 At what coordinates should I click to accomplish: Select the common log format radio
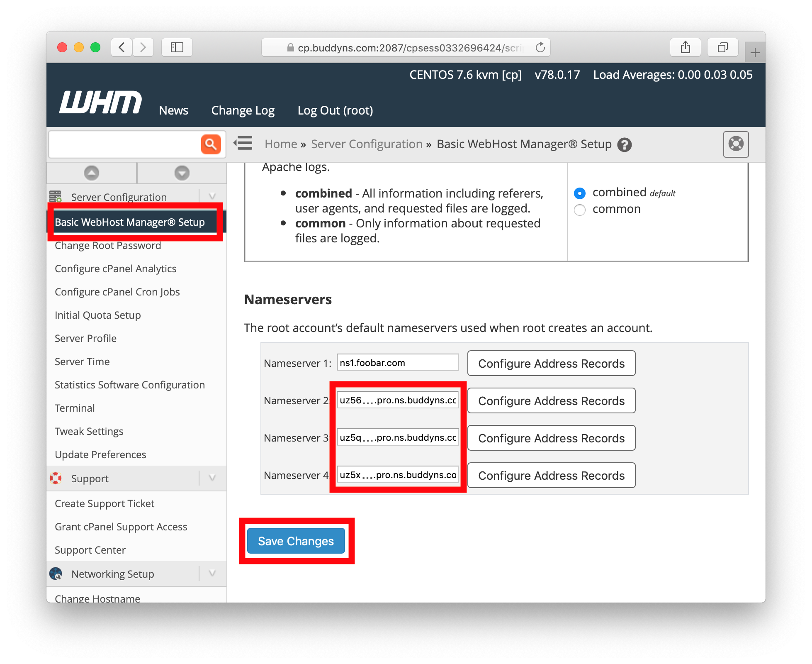579,210
